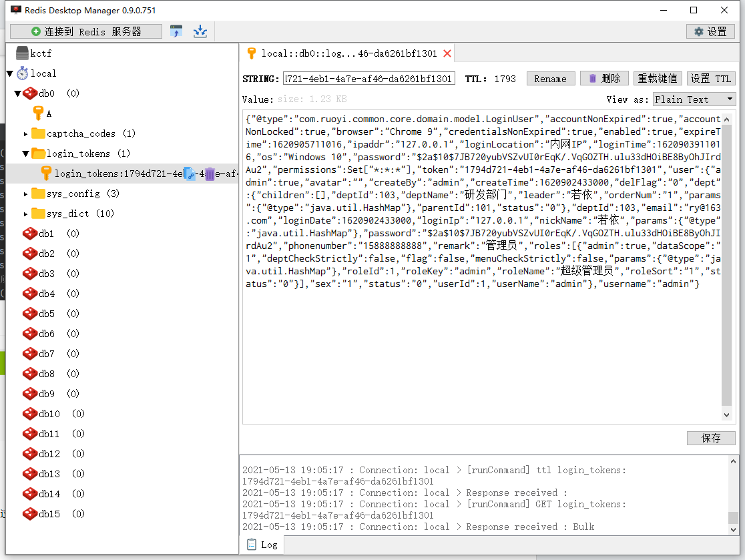745x560 pixels.
Task: Click the import connections toolbar icon
Action: pos(176,31)
